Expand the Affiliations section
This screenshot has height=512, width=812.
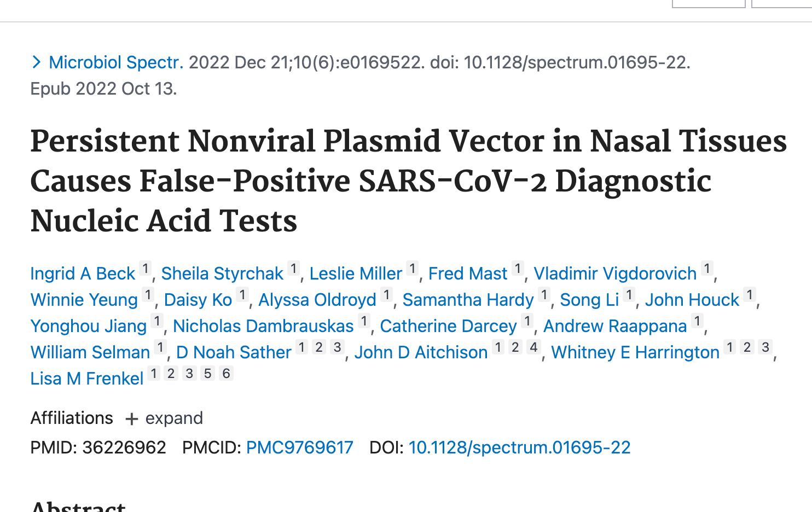click(164, 418)
